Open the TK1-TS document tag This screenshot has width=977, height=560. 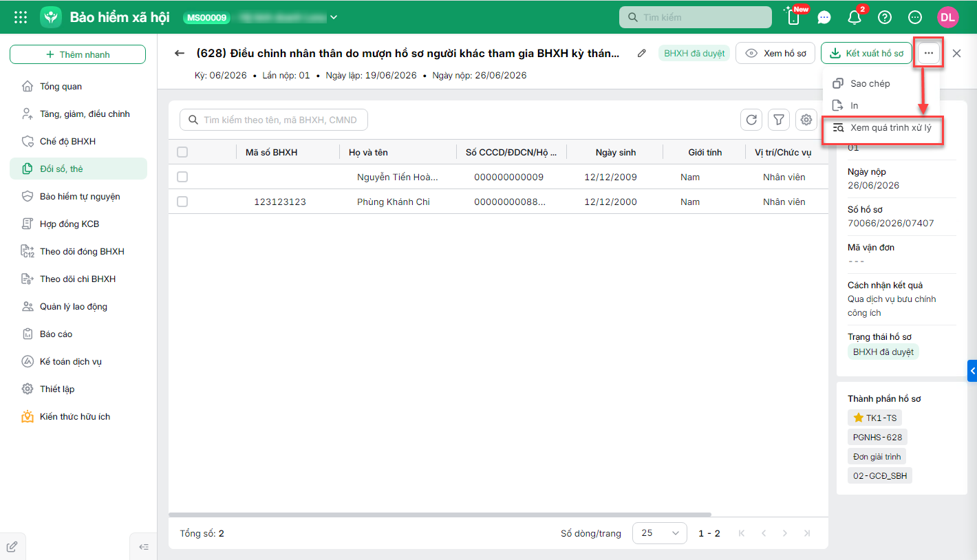point(874,418)
